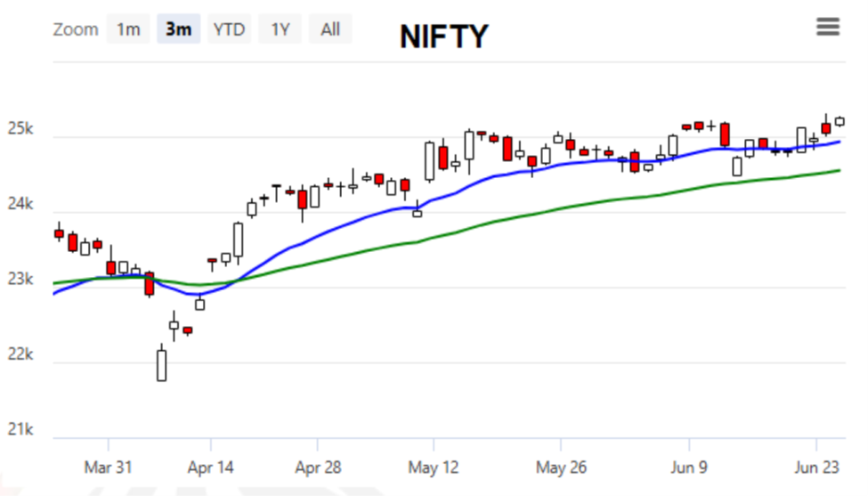This screenshot has width=868, height=496.
Task: Choose the 1Y zoom range
Action: point(280,28)
